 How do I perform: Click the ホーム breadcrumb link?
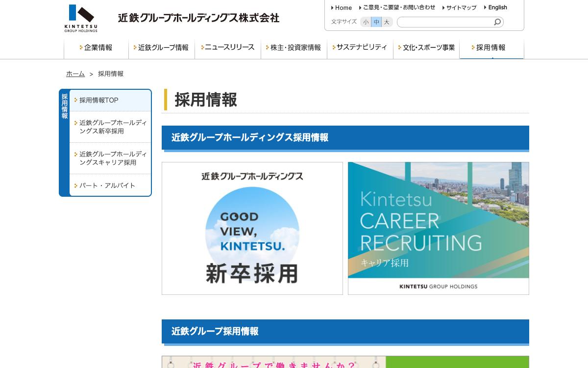click(75, 74)
